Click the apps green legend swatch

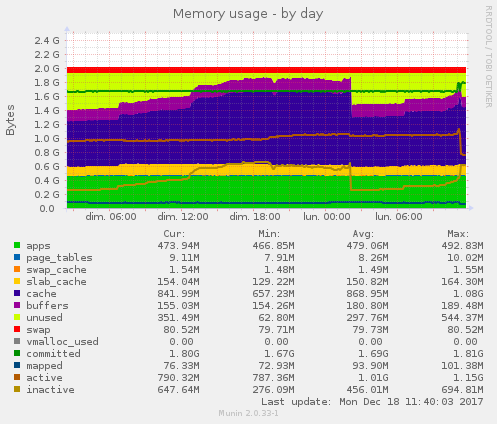pos(17,245)
